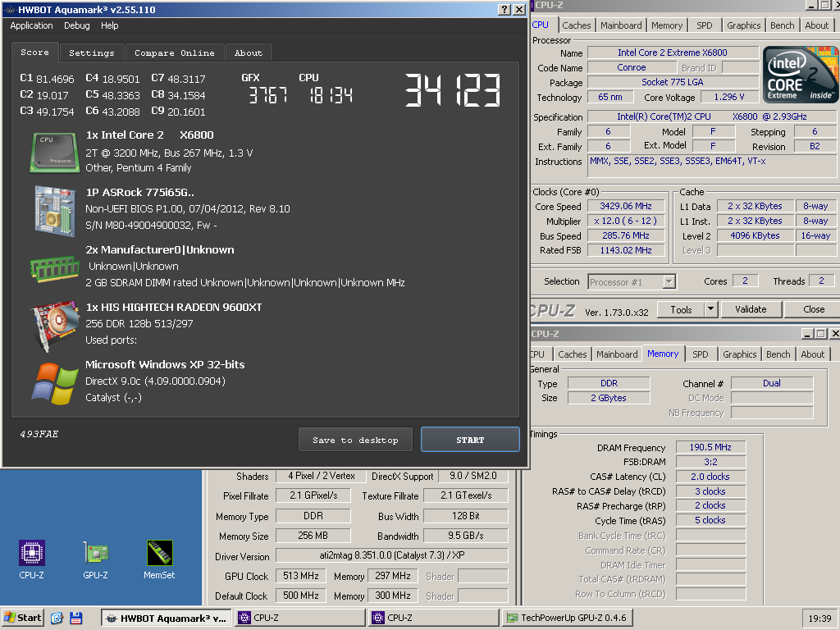
Task: Open Mainboard tab in top CPU-Z window
Action: [x=621, y=25]
